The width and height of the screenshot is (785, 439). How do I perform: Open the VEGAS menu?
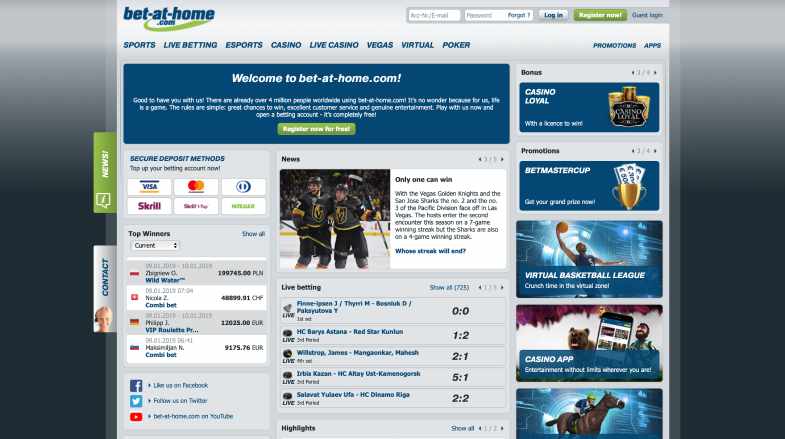point(380,45)
